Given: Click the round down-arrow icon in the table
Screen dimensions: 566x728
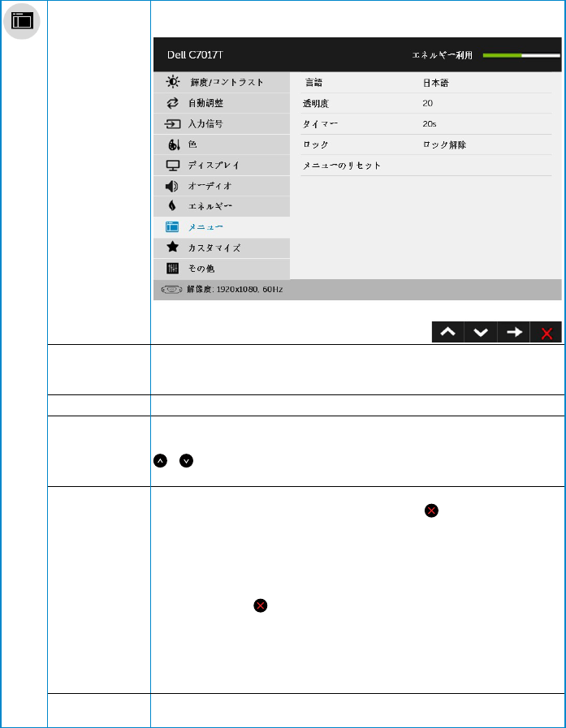Looking at the screenshot, I should pos(186,460).
